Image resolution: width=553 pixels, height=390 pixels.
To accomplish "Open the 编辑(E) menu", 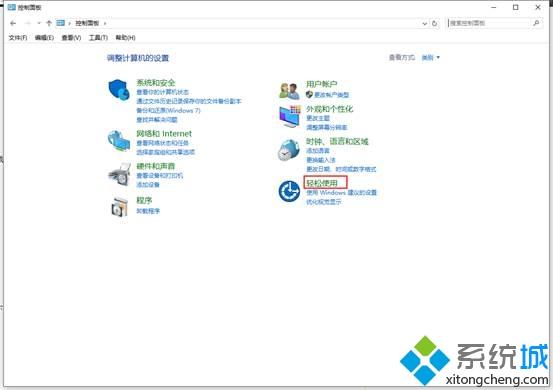I will [44, 37].
